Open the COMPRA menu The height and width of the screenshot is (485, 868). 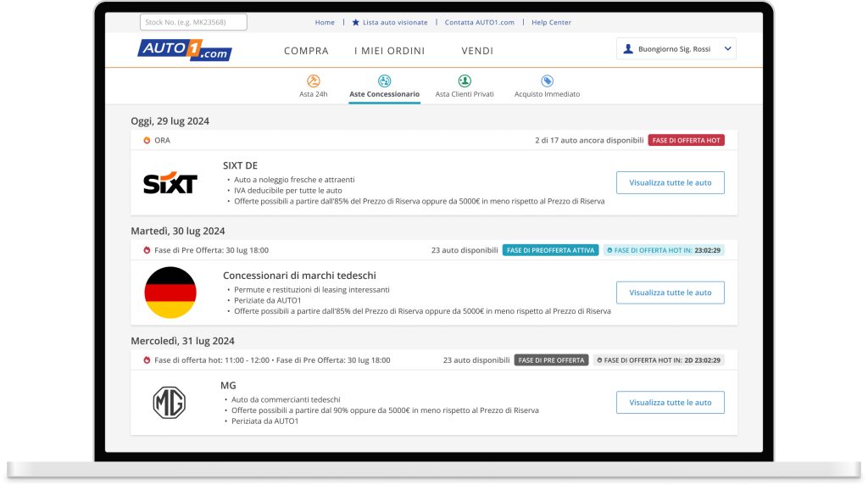306,51
